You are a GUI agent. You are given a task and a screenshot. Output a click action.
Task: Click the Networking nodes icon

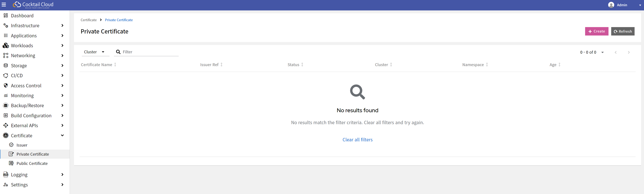[x=6, y=56]
